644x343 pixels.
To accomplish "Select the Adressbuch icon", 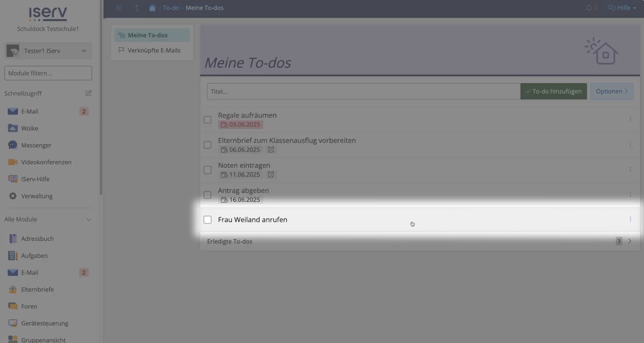I will tap(13, 238).
